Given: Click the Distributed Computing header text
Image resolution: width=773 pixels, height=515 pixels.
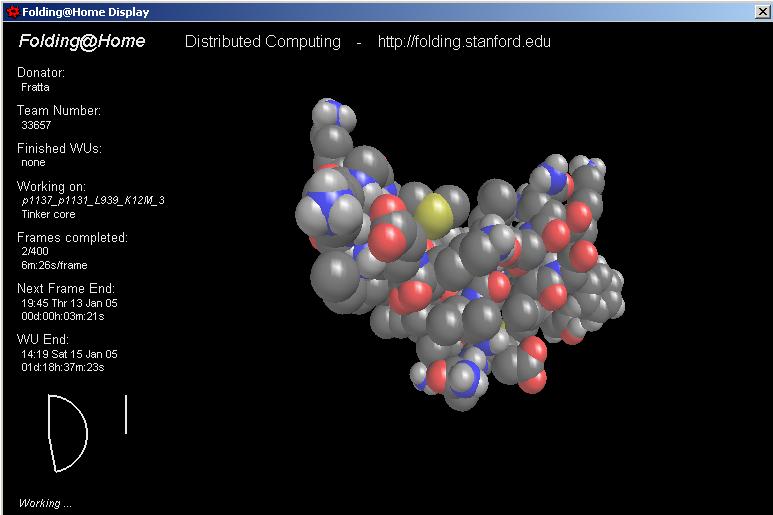Looking at the screenshot, I should tap(263, 42).
